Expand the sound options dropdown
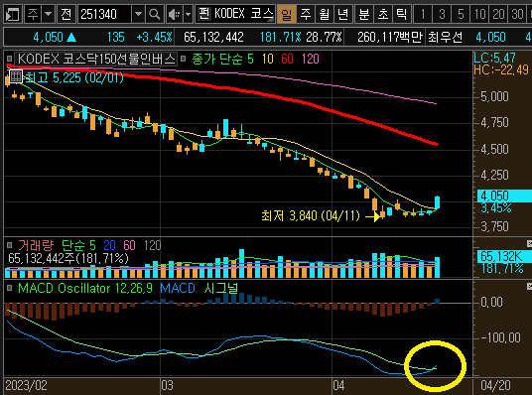Image resolution: width=532 pixels, height=395 pixels. click(188, 14)
